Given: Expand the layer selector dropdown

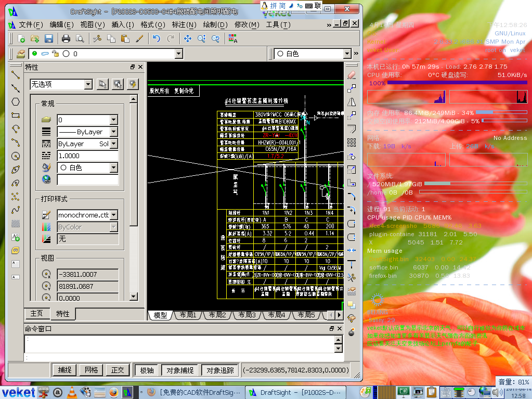Looking at the screenshot, I should coord(178,54).
